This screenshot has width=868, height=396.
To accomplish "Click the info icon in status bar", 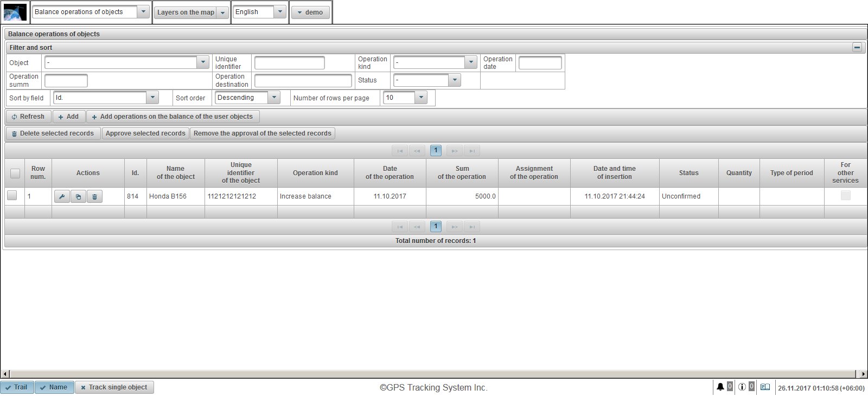I will coord(742,387).
